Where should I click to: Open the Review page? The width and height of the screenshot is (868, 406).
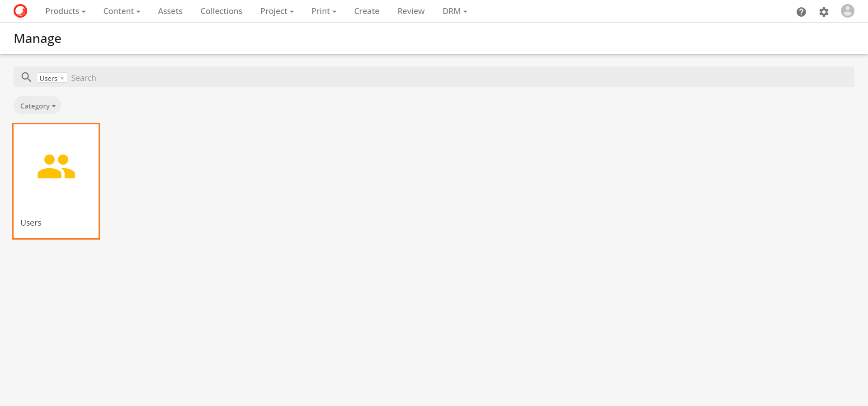(x=410, y=11)
